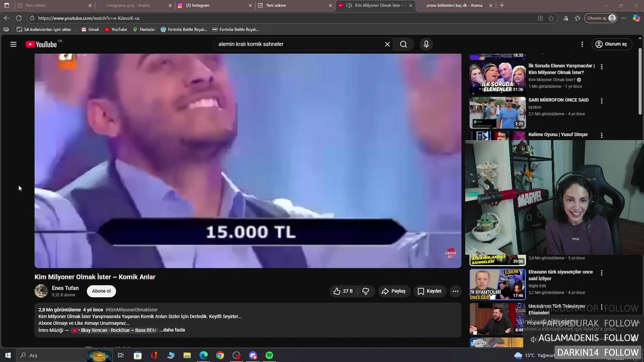
Task: Open options for İlk Soruda Elenen video
Action: point(602,66)
